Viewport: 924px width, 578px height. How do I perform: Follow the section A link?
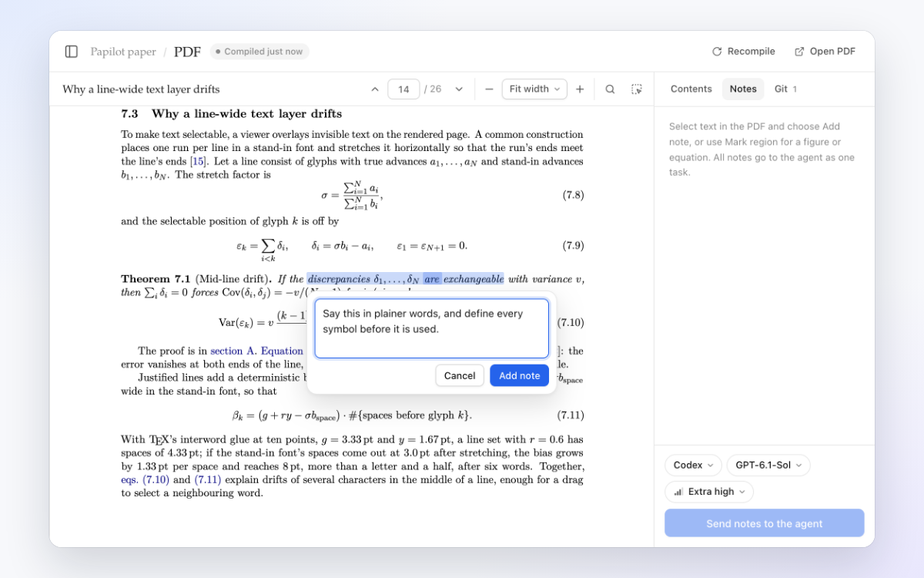[x=233, y=351]
